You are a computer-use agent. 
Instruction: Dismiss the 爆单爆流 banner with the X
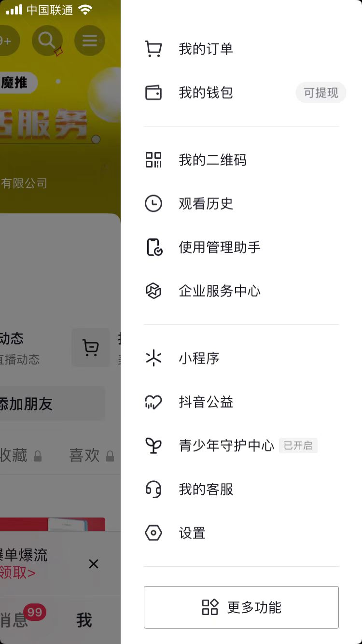[x=94, y=564]
